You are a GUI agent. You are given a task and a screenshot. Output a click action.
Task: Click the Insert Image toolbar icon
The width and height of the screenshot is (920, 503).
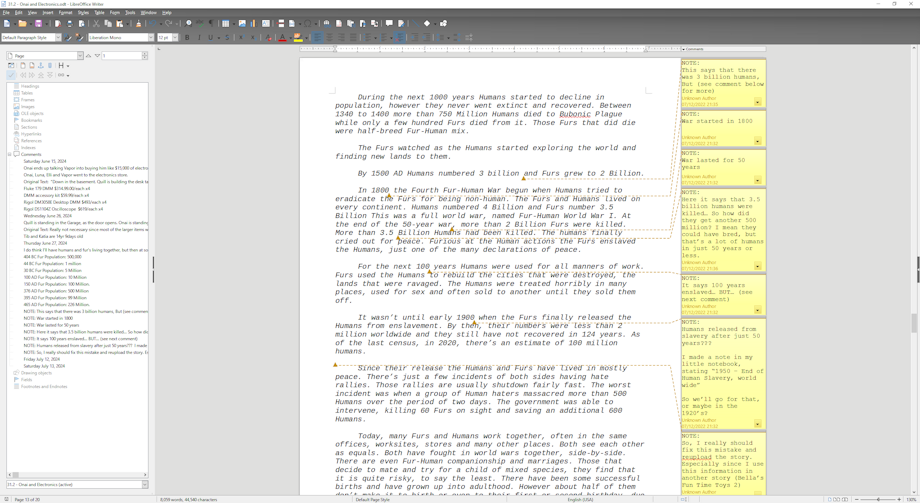click(x=242, y=23)
